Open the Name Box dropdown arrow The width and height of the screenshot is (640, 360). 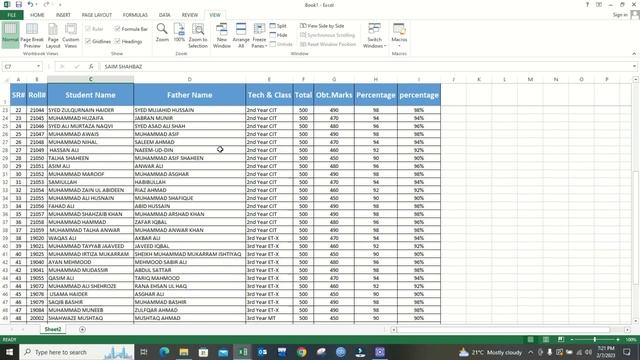pos(38,66)
